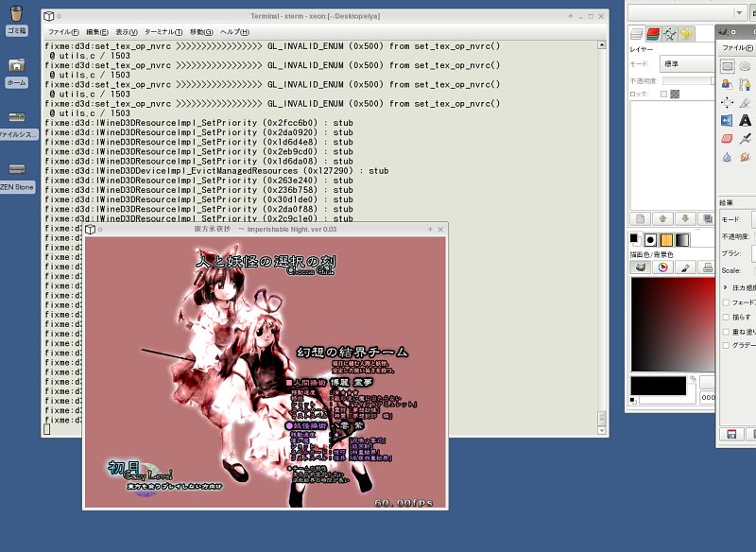Choose the Flip tool
This screenshot has width=756, height=552.
click(727, 121)
